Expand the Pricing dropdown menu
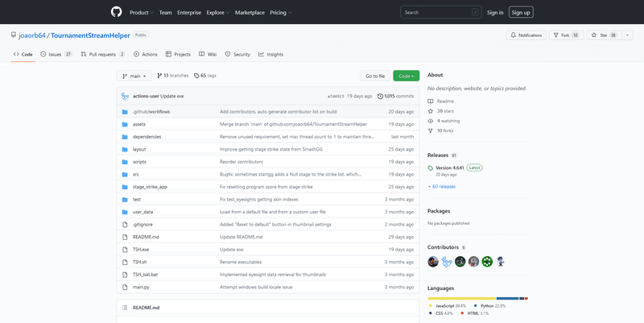This screenshot has width=644, height=323. pos(280,12)
